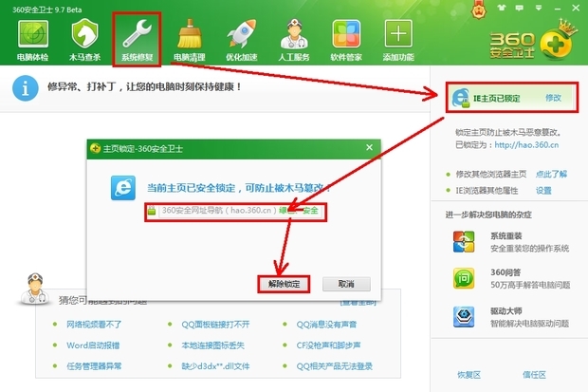The image size is (588, 392).
Task: Open Word启动报错 problem link
Action: coord(93,345)
